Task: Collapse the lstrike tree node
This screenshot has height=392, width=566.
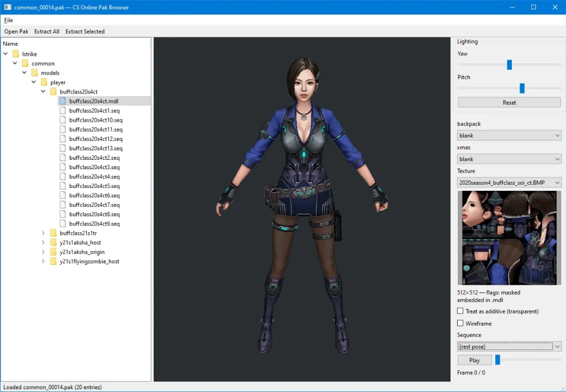Action: (6, 54)
